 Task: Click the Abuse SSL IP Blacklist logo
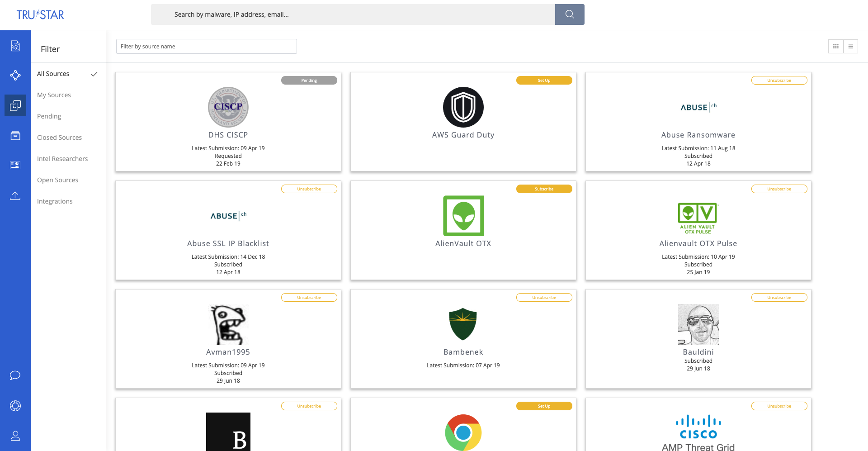coord(228,216)
